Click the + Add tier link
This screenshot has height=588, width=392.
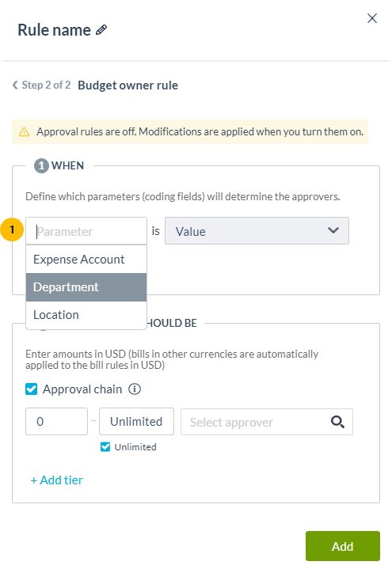[57, 480]
